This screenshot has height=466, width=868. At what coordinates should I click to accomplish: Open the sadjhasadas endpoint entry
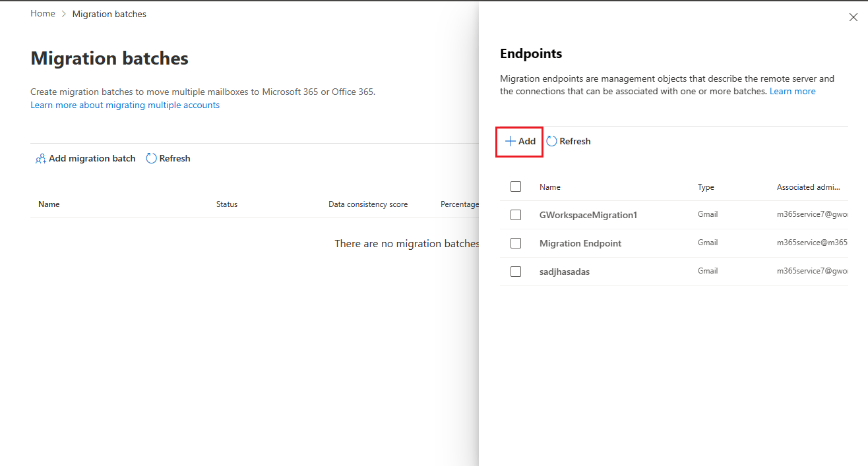pos(564,271)
